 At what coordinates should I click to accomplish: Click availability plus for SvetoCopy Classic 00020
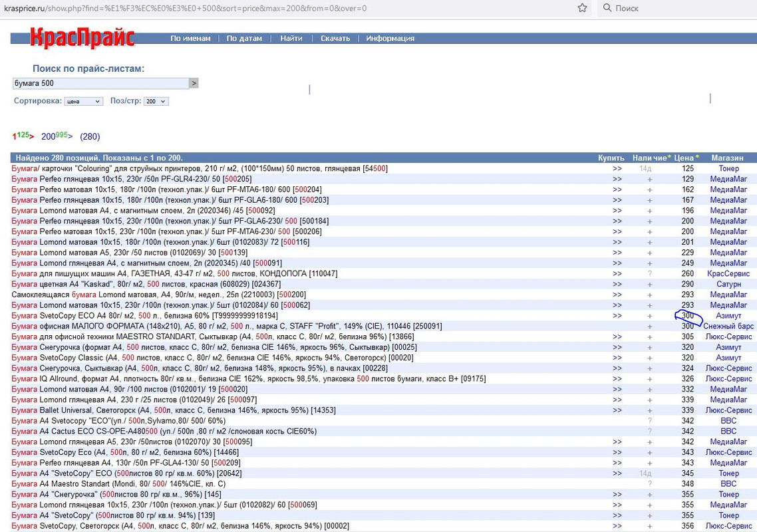tap(649, 358)
